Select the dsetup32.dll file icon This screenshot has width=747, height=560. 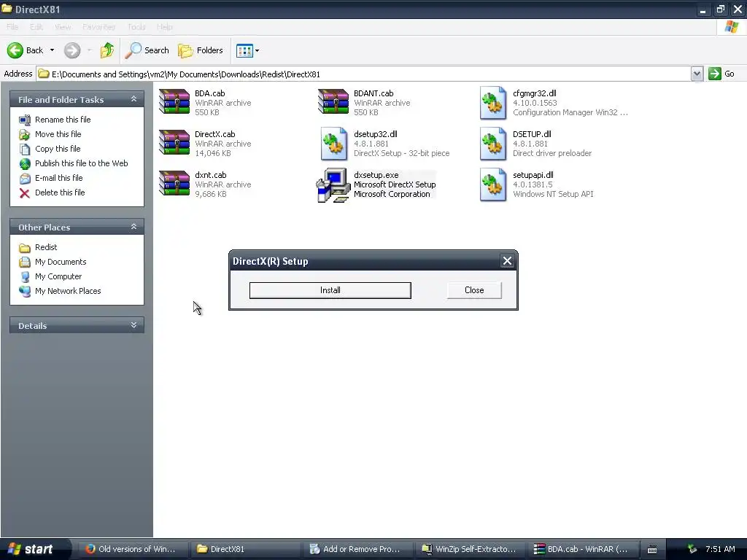(333, 144)
